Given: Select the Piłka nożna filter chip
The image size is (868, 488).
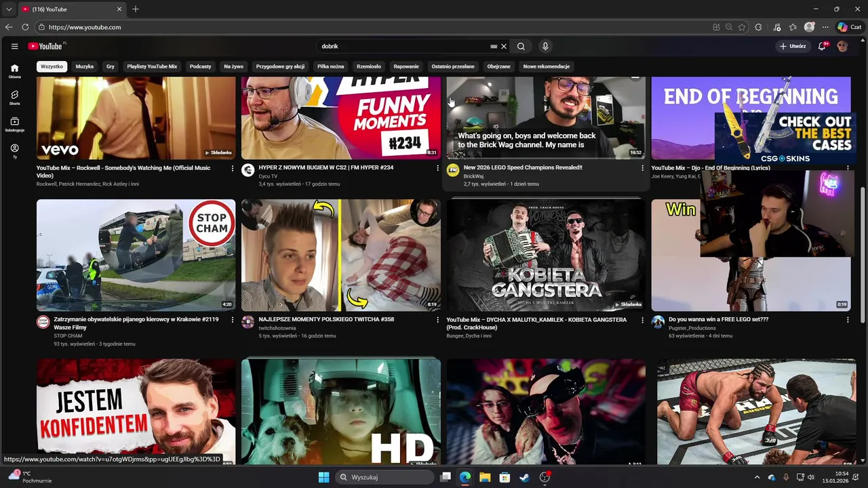Looking at the screenshot, I should pyautogui.click(x=331, y=66).
